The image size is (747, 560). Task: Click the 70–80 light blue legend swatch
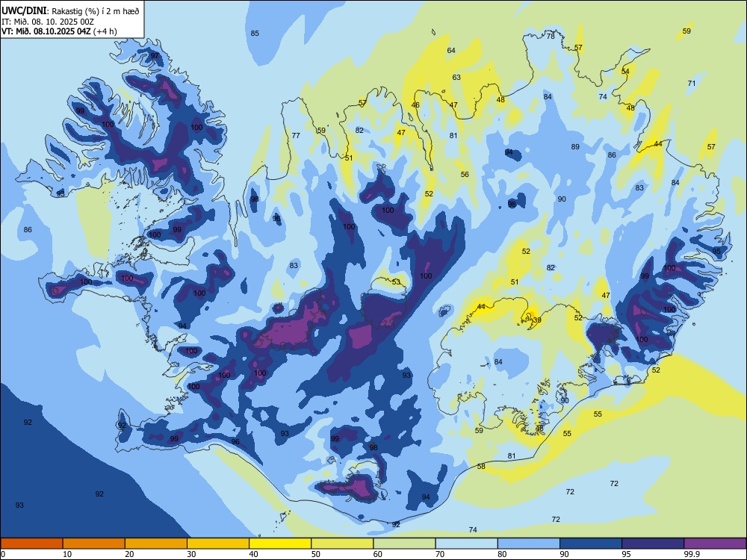[466, 544]
